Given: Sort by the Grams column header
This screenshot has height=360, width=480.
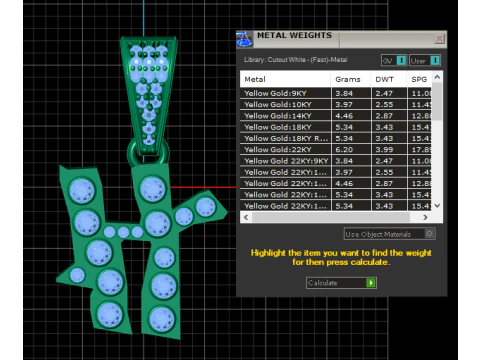Looking at the screenshot, I should coord(351,79).
